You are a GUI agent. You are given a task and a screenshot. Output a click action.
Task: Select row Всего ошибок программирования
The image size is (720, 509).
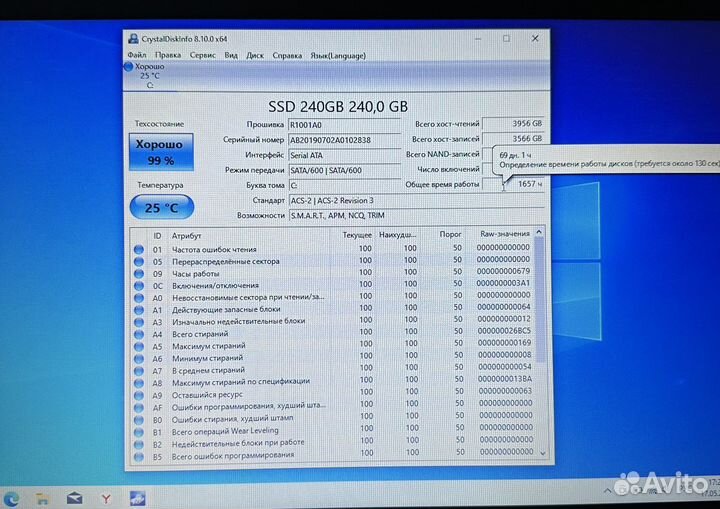click(334, 453)
